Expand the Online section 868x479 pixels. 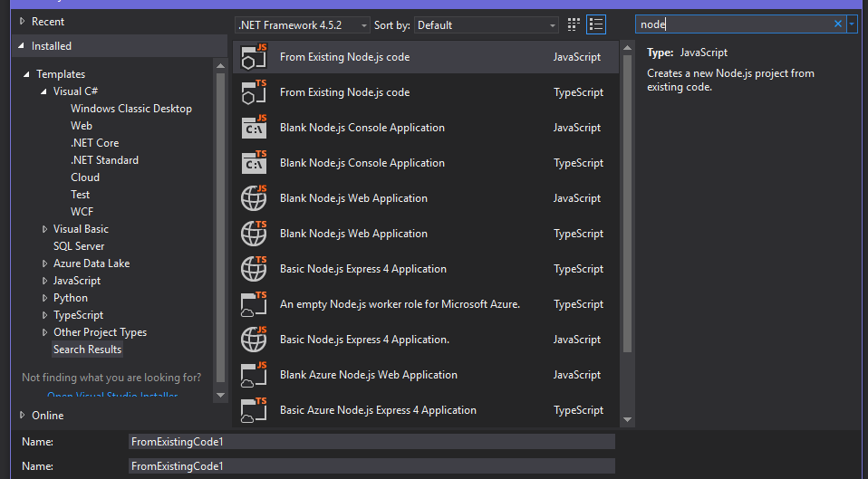pyautogui.click(x=22, y=415)
